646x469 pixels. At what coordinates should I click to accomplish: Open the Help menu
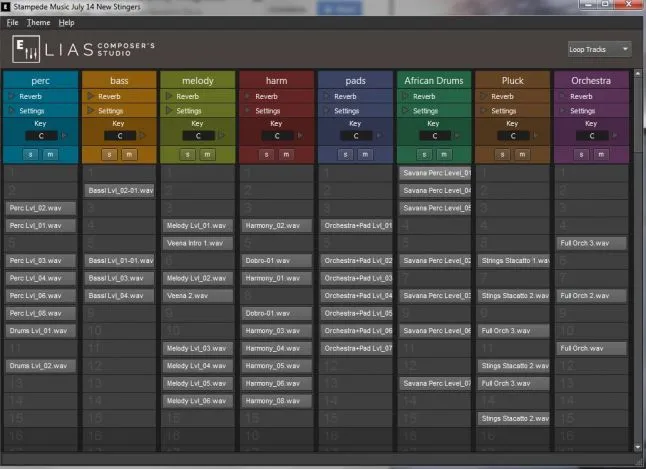click(x=66, y=23)
